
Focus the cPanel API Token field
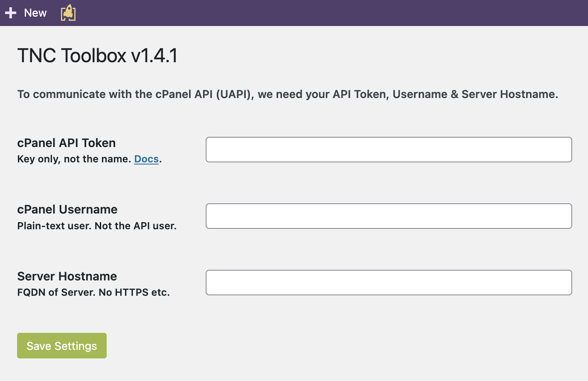(389, 150)
